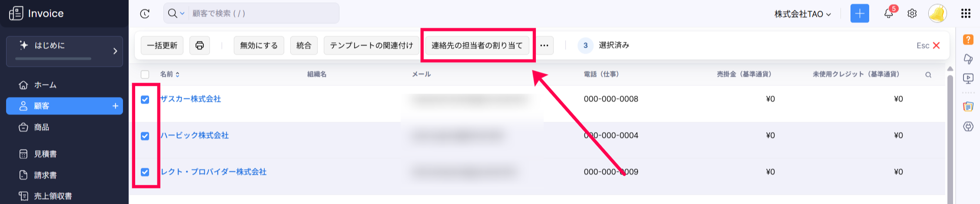Uncheck the ザスカー株式会社 row checkbox
980x204 pixels.
[x=145, y=99]
